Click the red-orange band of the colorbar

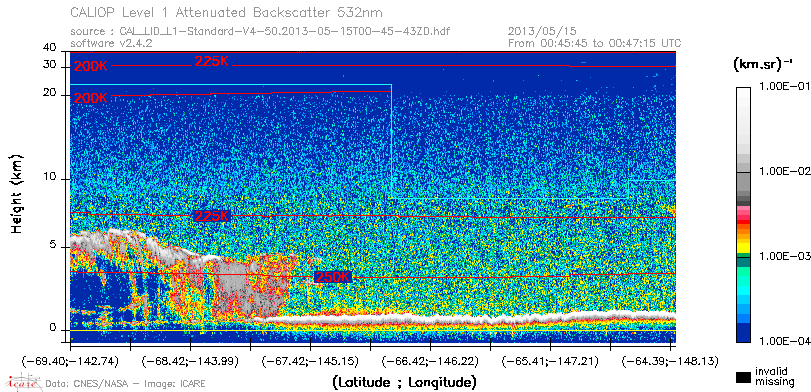[x=743, y=226]
